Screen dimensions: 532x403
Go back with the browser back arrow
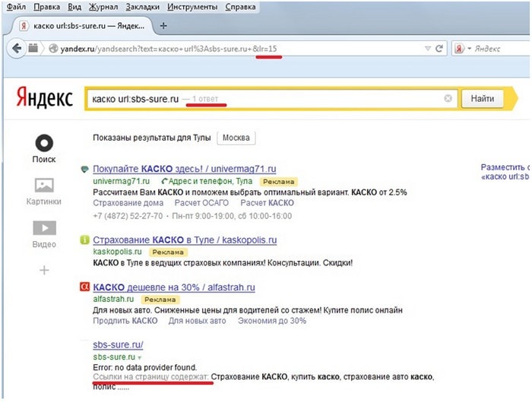(16, 49)
